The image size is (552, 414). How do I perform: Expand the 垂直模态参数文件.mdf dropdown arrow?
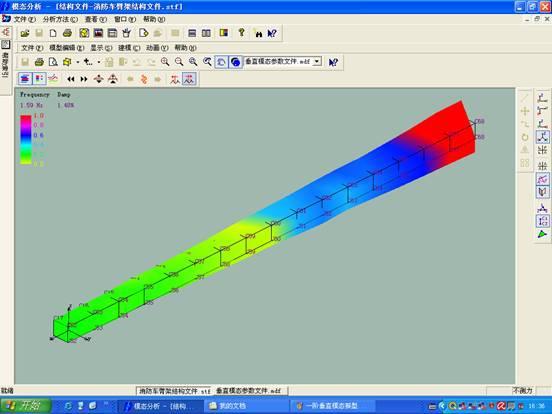click(x=317, y=62)
